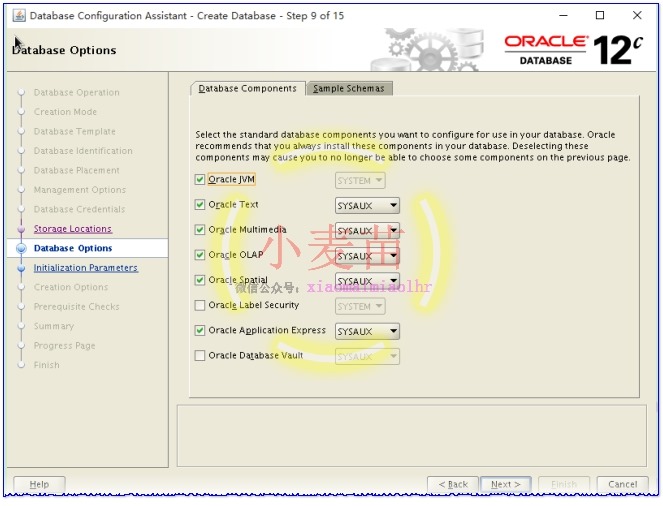Click the Back button
Viewport: 663px width, 506px height.
(453, 484)
